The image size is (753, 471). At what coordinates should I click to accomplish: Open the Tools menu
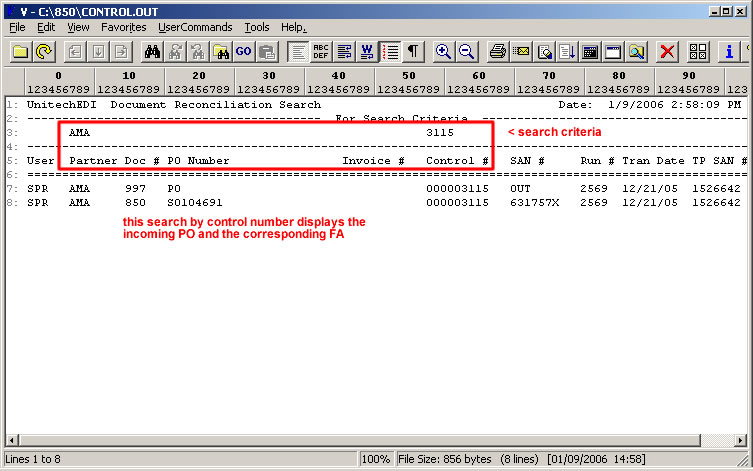pos(257,27)
